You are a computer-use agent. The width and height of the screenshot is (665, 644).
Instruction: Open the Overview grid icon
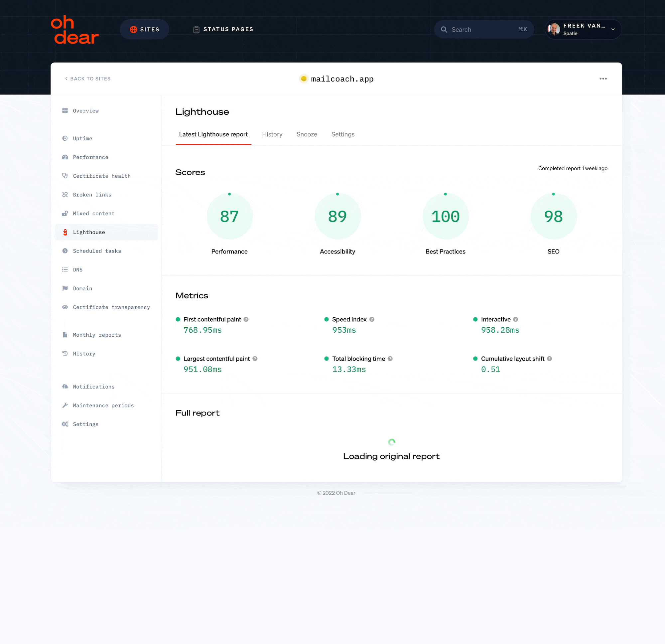coord(65,111)
